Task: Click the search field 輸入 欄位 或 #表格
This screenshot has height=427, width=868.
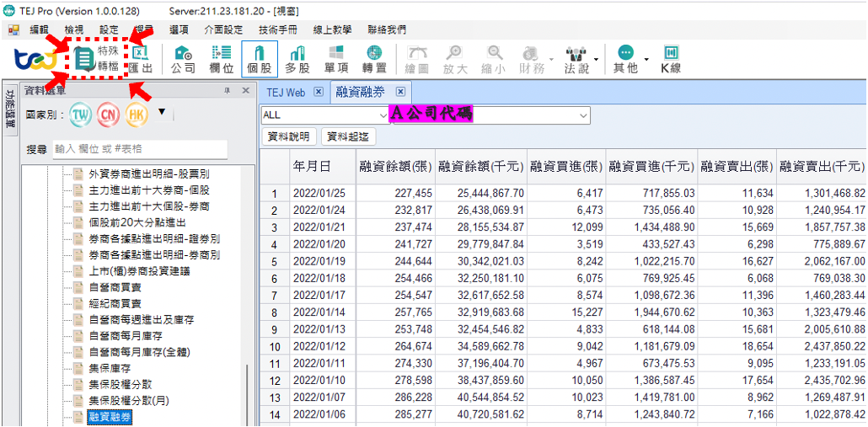Action: [140, 149]
